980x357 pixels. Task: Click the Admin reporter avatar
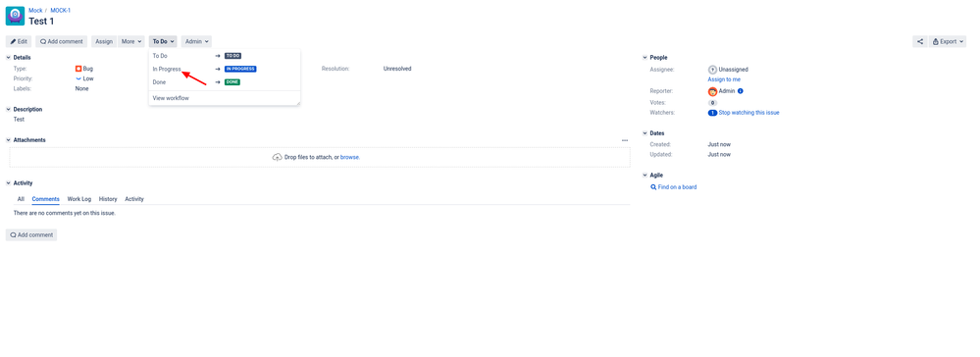712,91
